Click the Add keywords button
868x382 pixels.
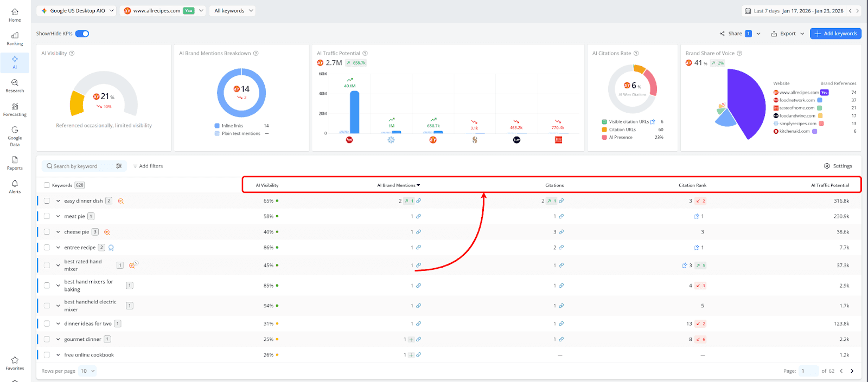pos(835,34)
